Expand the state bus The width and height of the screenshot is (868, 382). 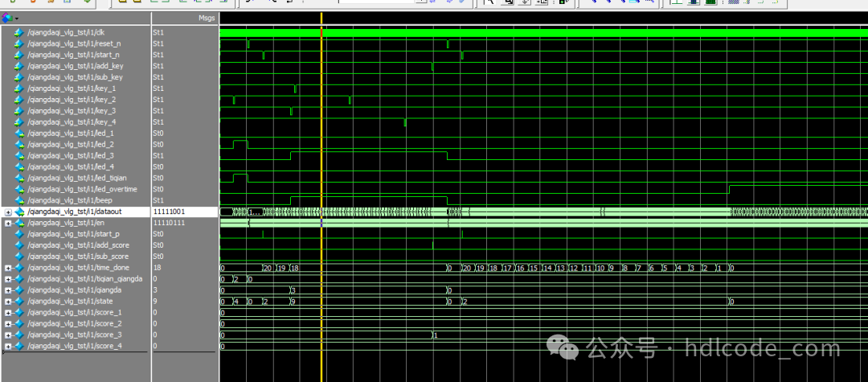[x=8, y=301]
